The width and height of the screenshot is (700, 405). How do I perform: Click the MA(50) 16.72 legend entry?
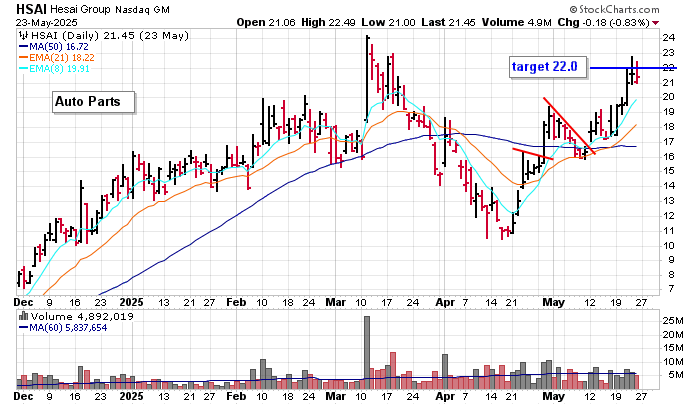[x=54, y=46]
